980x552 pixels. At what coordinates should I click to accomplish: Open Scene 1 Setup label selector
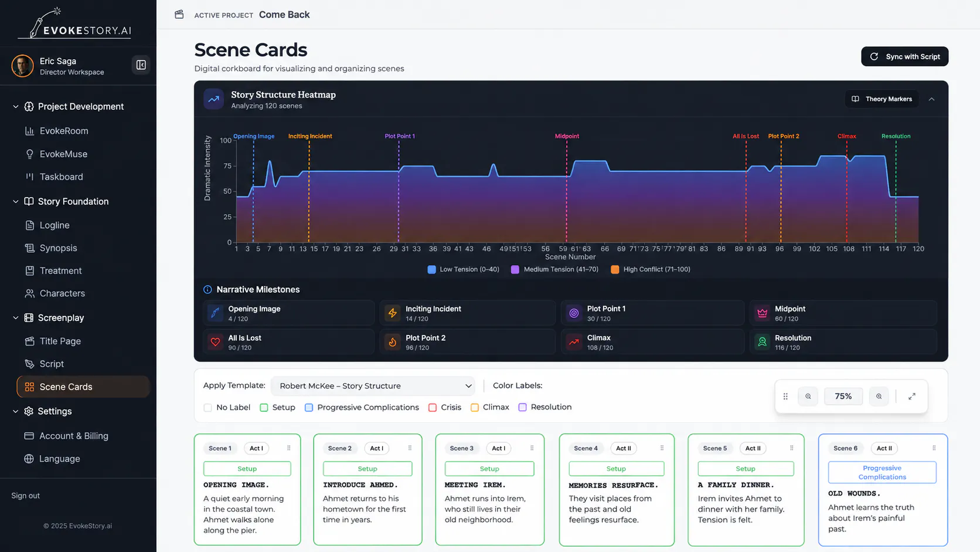point(247,469)
